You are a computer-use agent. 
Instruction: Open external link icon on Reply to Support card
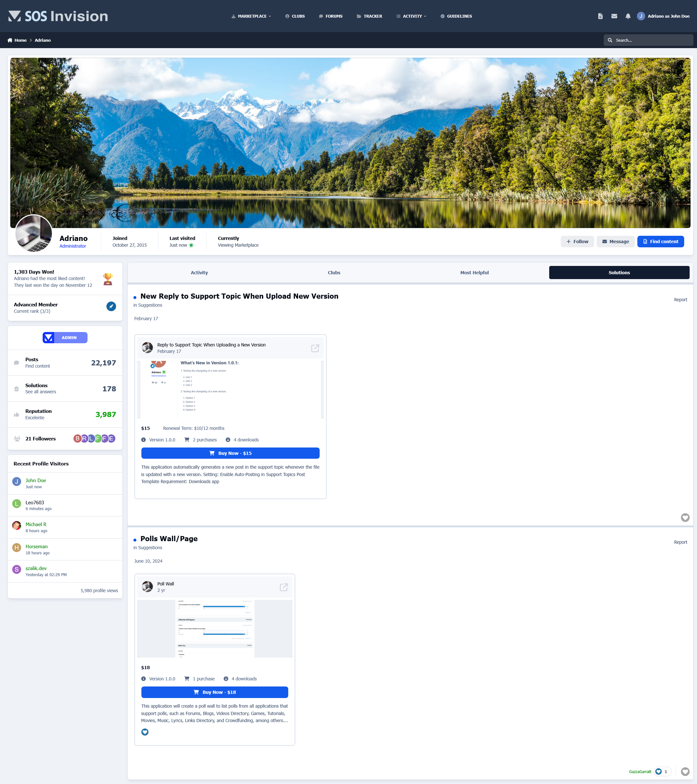click(x=315, y=348)
